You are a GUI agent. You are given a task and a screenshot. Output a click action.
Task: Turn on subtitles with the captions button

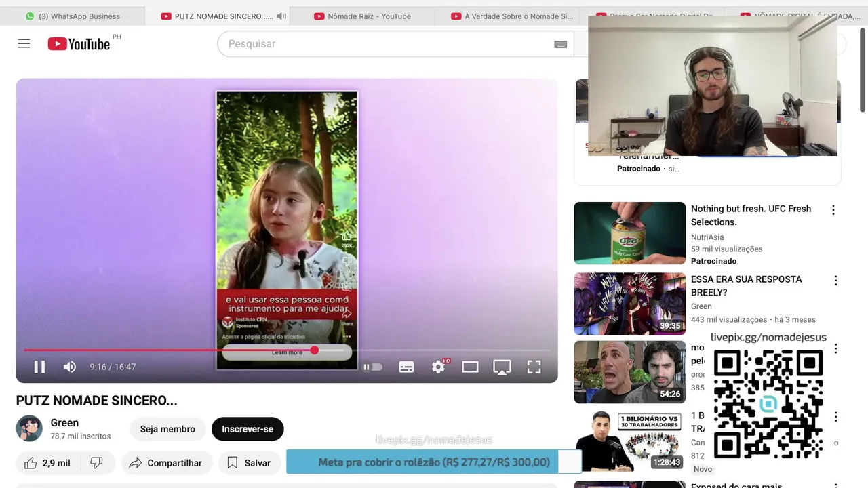(x=406, y=367)
